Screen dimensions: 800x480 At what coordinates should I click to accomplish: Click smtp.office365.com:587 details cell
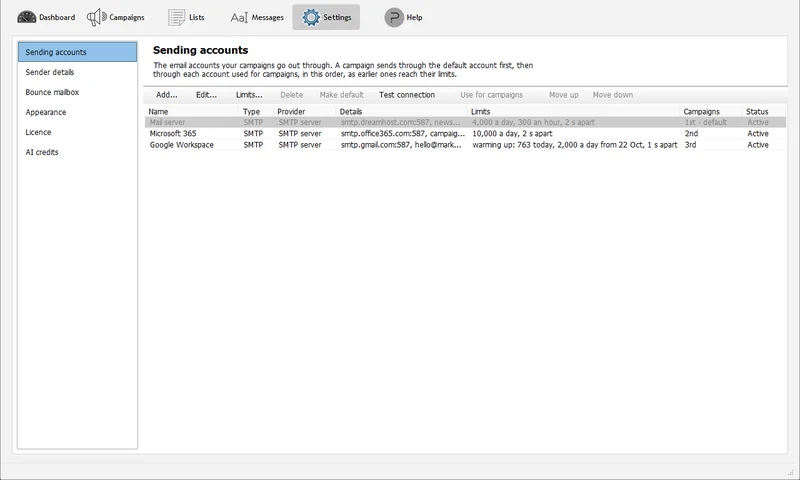tap(403, 134)
